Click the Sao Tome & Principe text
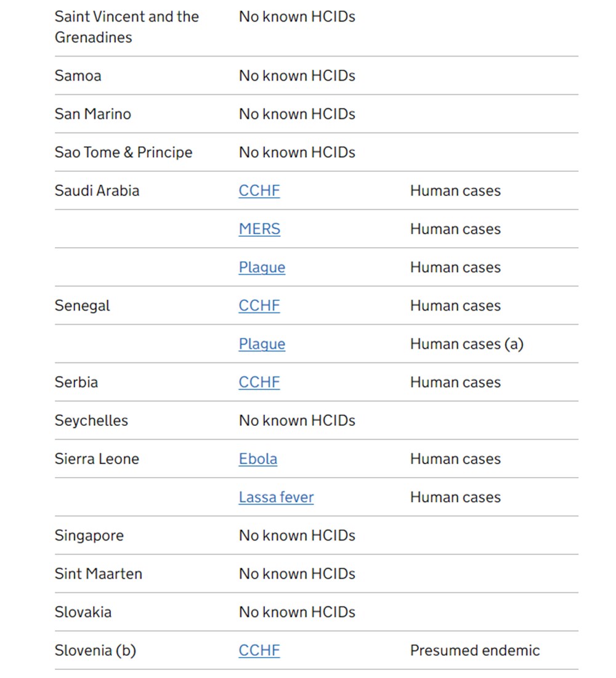Screen dimensions: 616x678 tap(123, 152)
